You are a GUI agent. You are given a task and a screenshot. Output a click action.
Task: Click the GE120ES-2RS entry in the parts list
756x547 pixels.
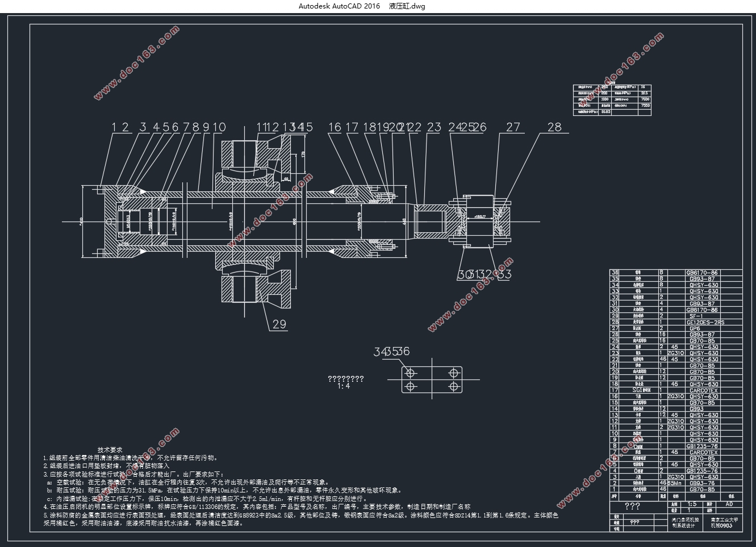pos(705,322)
